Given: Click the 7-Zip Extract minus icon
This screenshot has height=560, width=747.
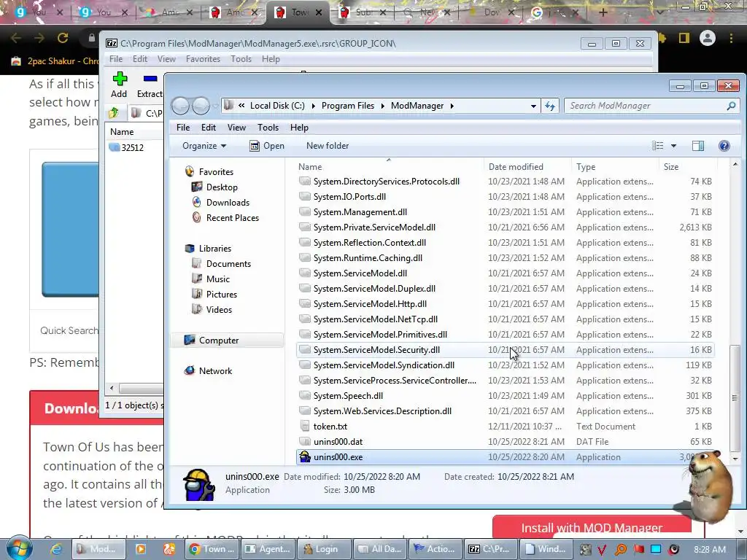Looking at the screenshot, I should point(150,79).
